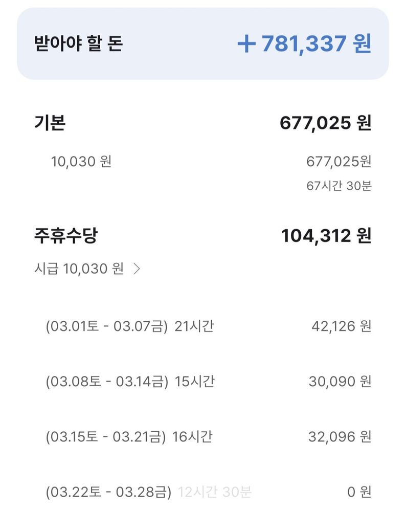Select the 주휴수당 section heading
Viewport: 406px width, 532px height.
tap(66, 236)
